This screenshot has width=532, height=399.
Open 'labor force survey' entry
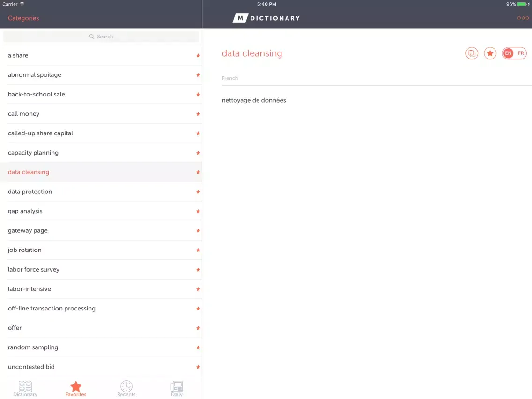[x=101, y=270]
